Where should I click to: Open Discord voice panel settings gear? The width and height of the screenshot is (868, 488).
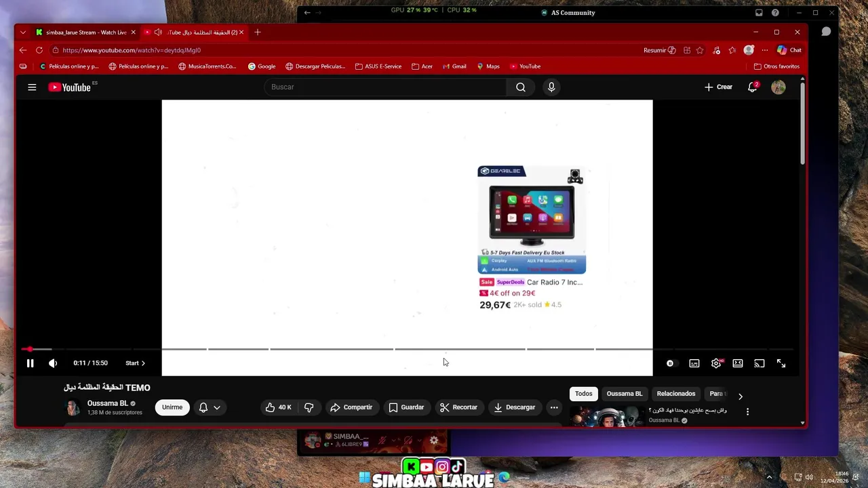point(434,441)
